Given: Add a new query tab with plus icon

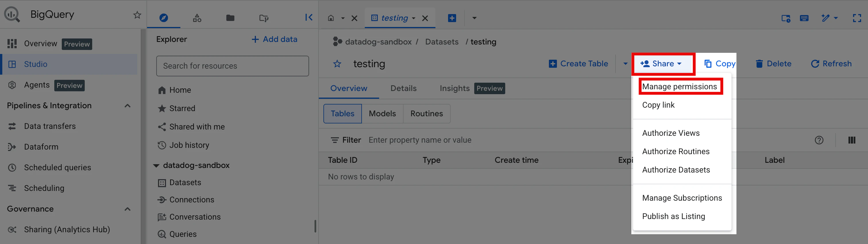Looking at the screenshot, I should pos(452,18).
